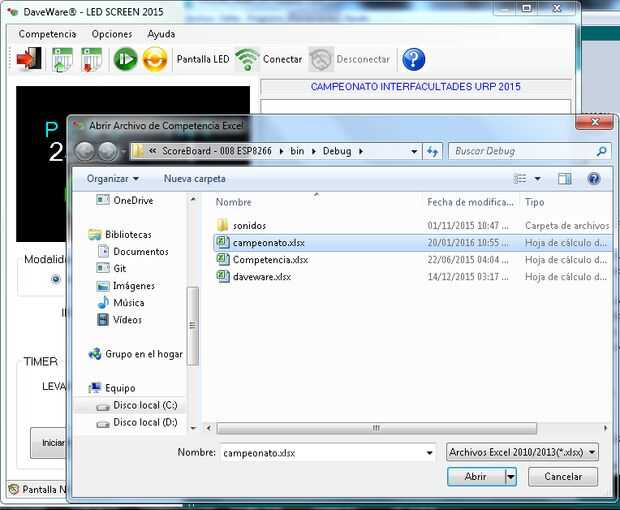Click the file list scroll left arrow

[208, 428]
